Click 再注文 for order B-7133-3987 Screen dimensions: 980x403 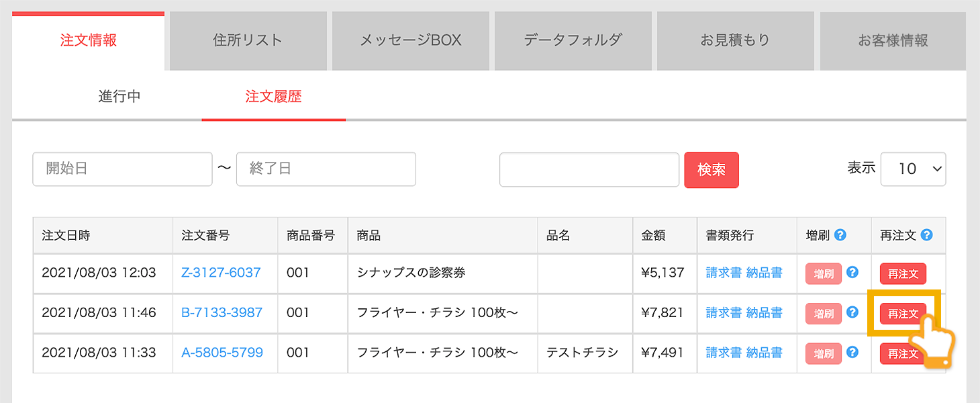(903, 313)
